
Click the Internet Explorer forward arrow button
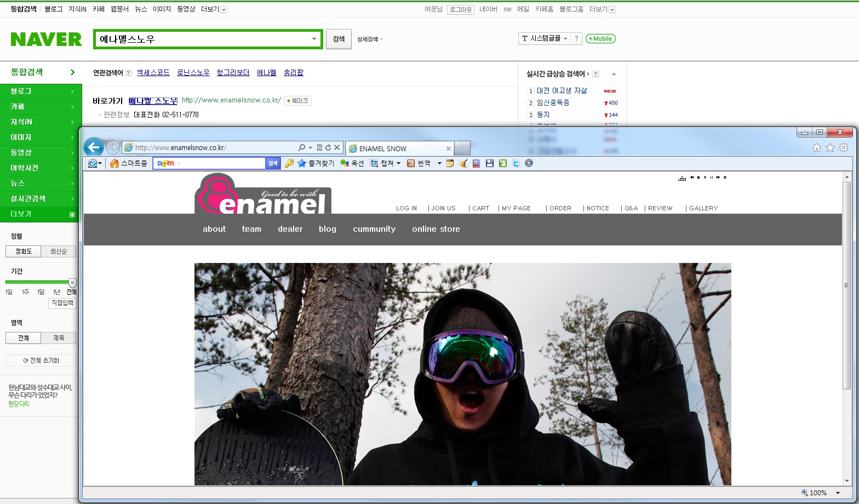point(112,147)
